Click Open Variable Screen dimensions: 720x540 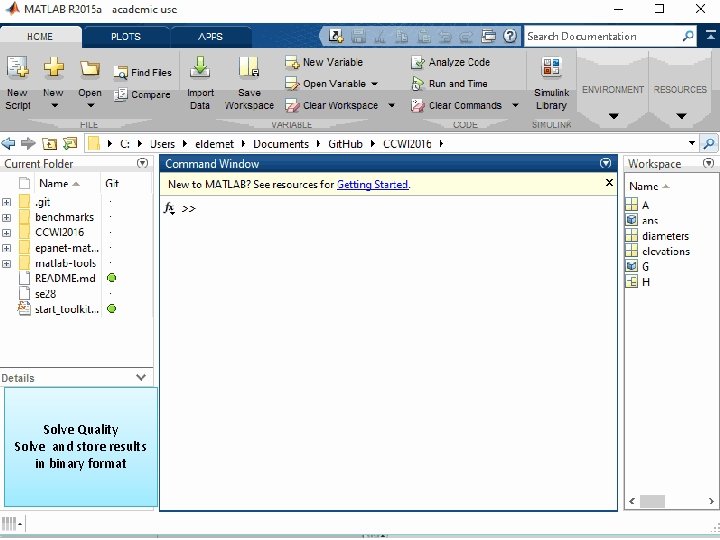[326, 84]
